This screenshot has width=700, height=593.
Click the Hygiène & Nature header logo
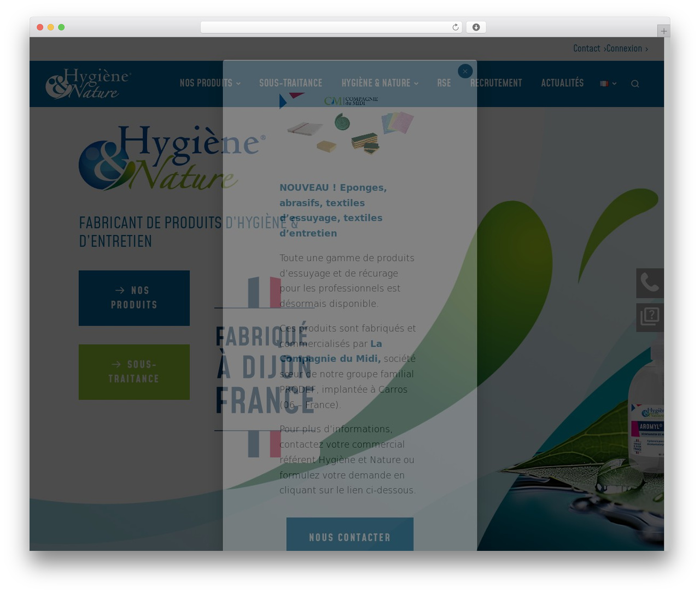point(87,84)
